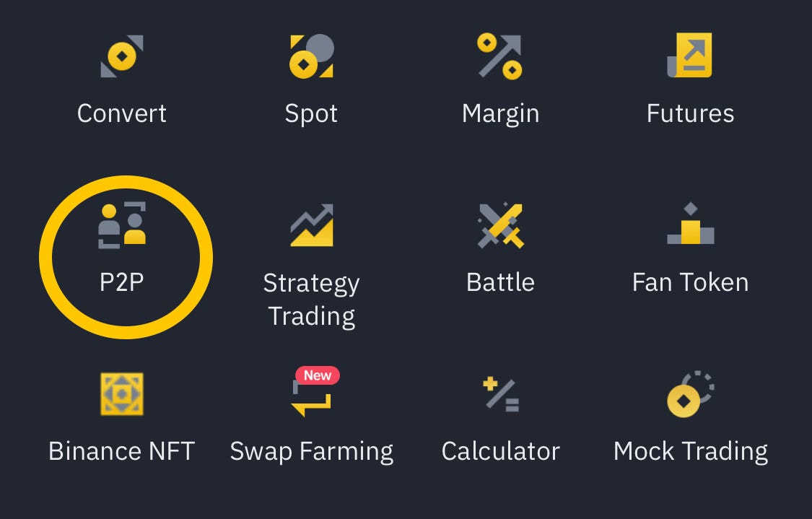
Task: Select the Futures label
Action: [690, 113]
